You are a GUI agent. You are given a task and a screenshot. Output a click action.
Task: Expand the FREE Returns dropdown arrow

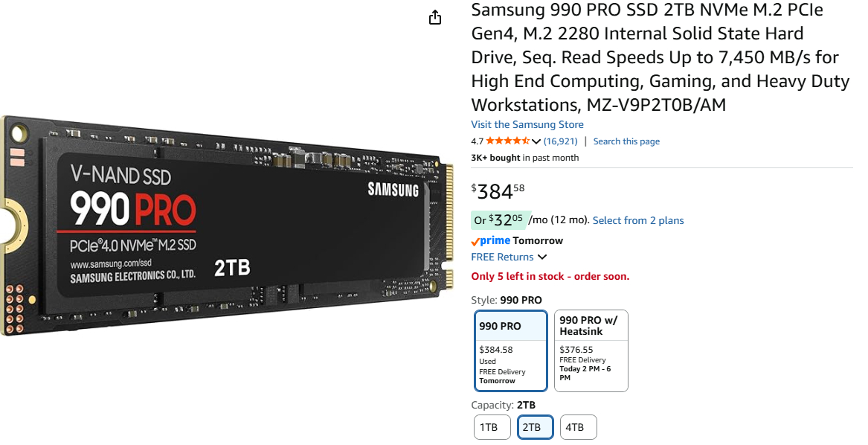pyautogui.click(x=542, y=257)
